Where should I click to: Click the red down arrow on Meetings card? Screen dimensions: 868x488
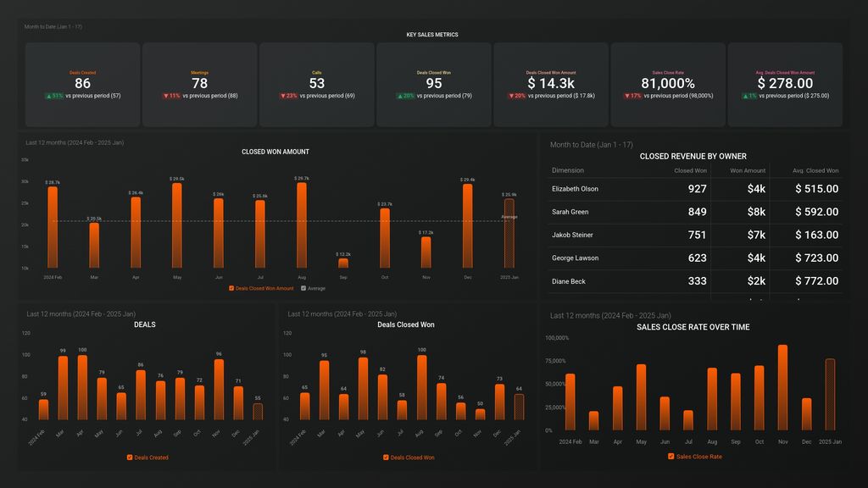165,97
